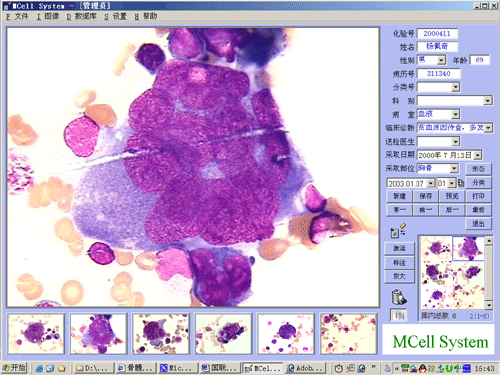Click the trash can delete icon
This screenshot has width=500, height=375.
click(x=399, y=297)
